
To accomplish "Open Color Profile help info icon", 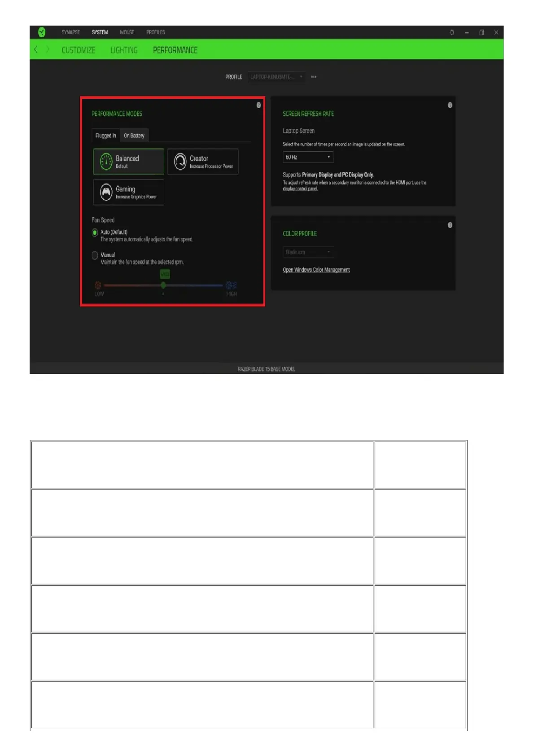I will pos(450,225).
